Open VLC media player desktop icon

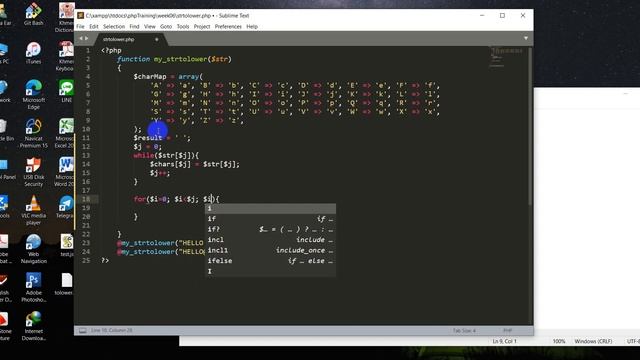[x=33, y=210]
